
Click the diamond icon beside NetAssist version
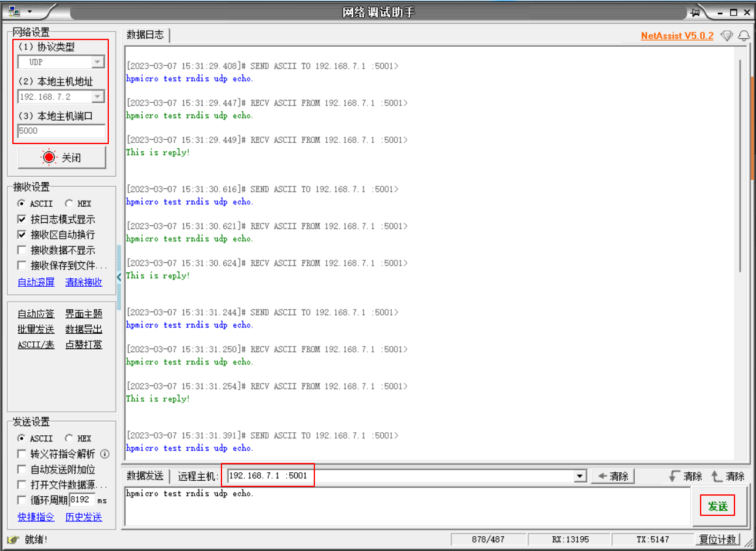[726, 36]
